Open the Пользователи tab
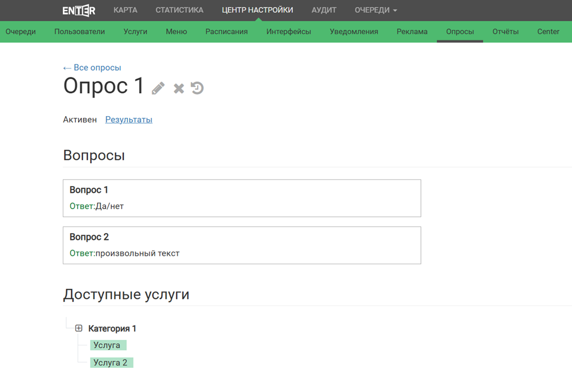 point(80,31)
